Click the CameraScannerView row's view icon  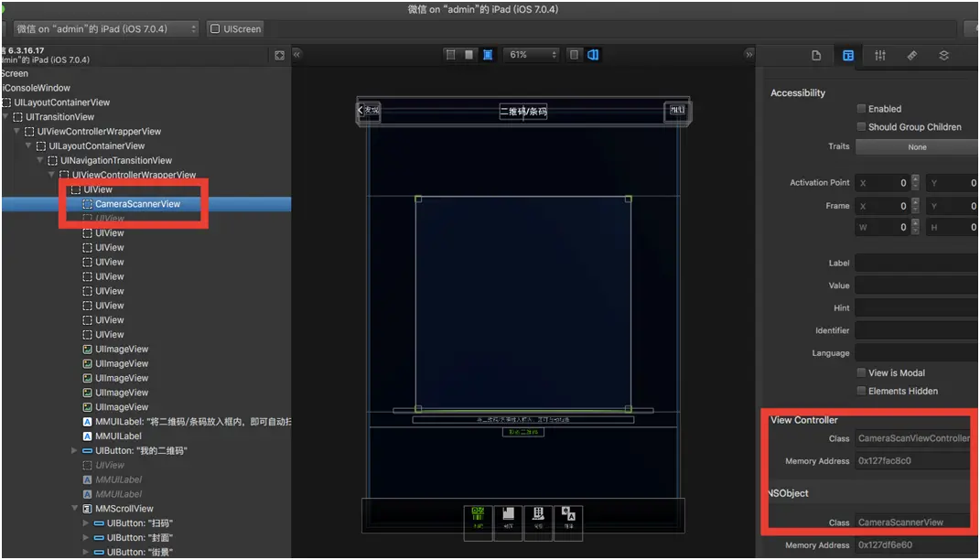88,204
